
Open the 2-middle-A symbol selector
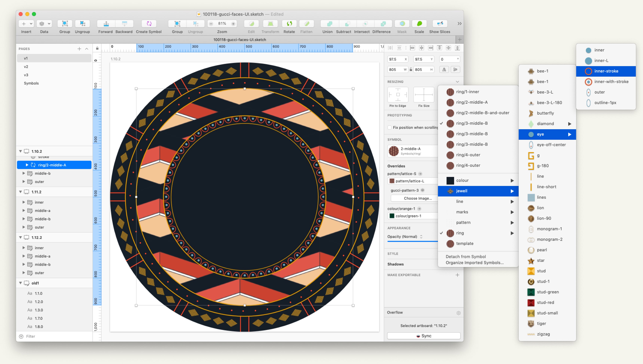pos(413,151)
